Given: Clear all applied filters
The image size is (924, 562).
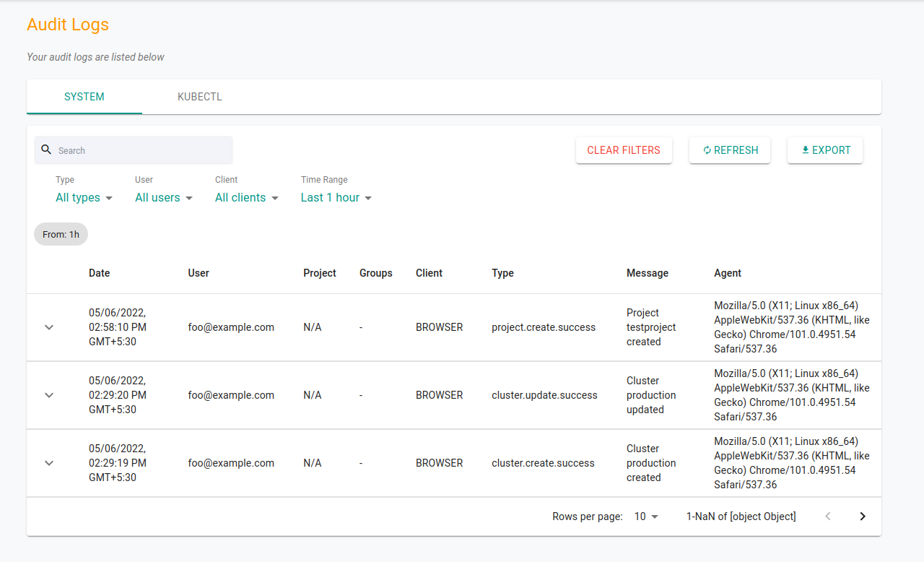Looking at the screenshot, I should coord(624,150).
